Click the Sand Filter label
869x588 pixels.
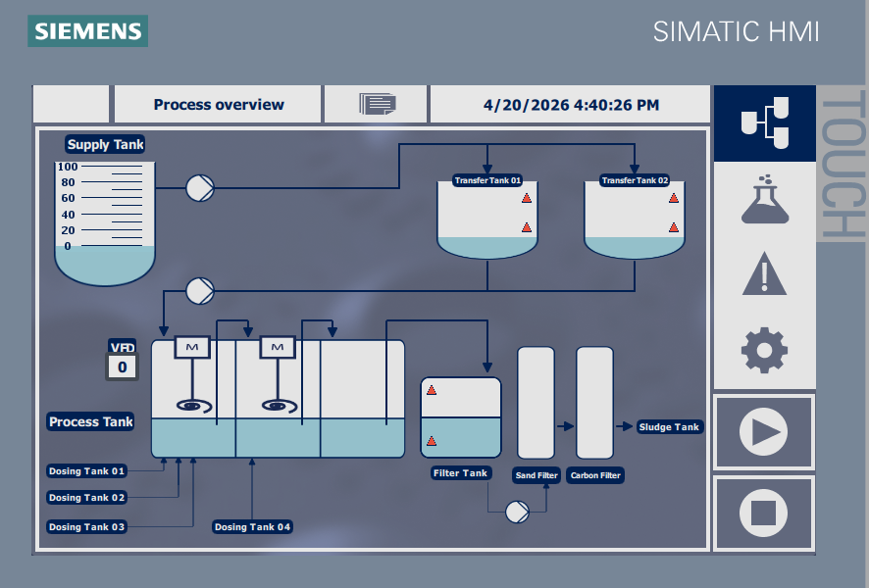point(537,475)
